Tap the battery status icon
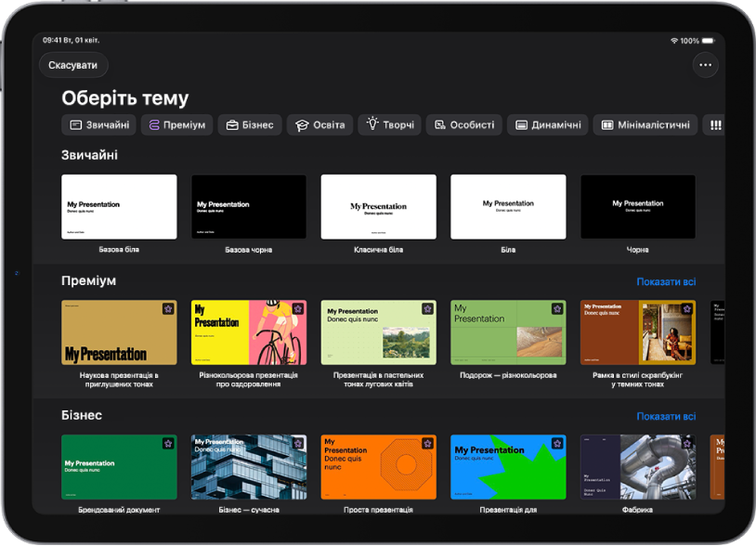The width and height of the screenshot is (756, 546). 709,41
